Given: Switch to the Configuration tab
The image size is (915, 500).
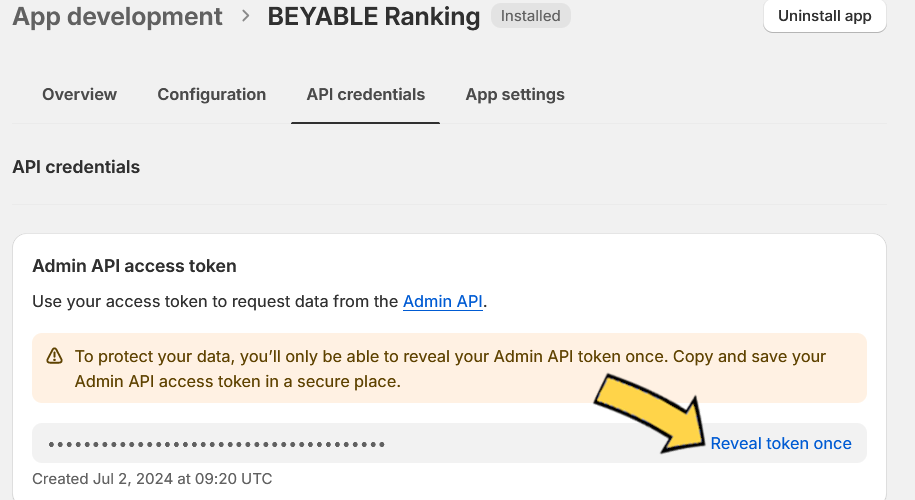Looking at the screenshot, I should coord(211,95).
